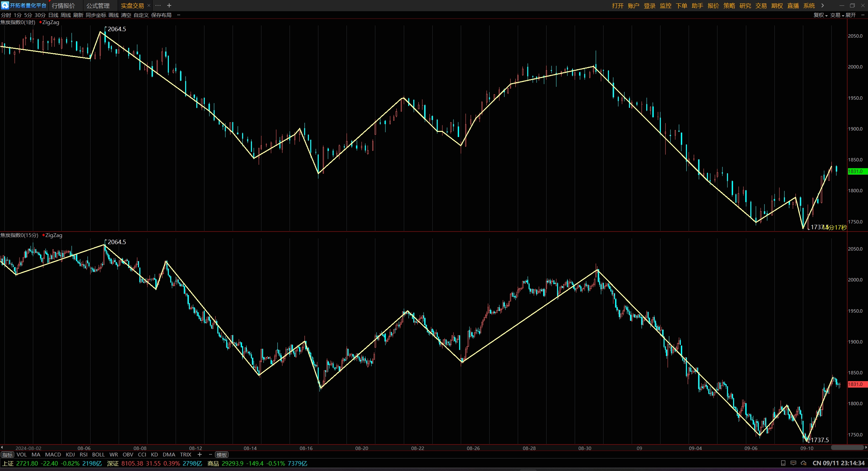Click the timeline scroll-left arrow
Viewport: 868px width, 471px height.
coord(2,448)
